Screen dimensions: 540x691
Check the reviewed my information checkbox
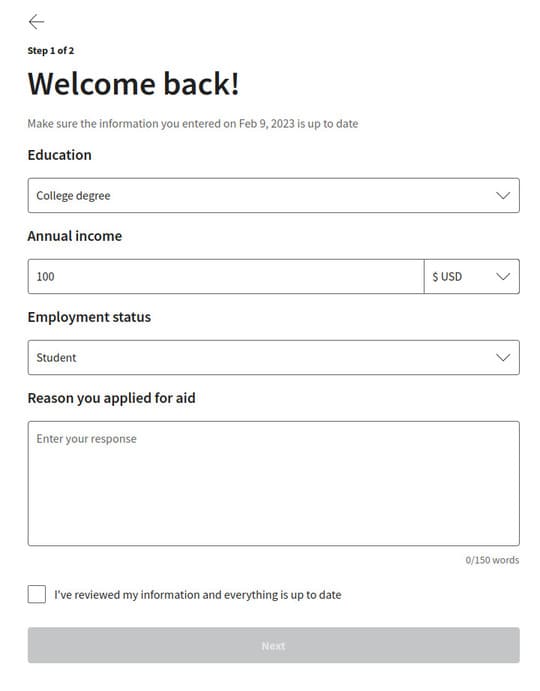click(37, 594)
